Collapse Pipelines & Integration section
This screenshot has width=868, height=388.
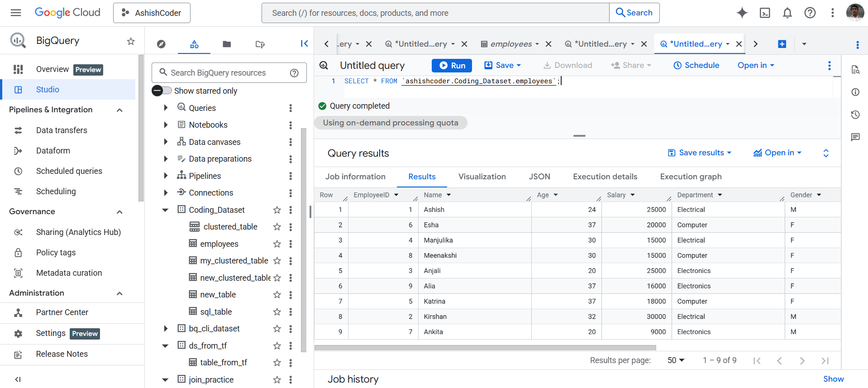(119, 110)
